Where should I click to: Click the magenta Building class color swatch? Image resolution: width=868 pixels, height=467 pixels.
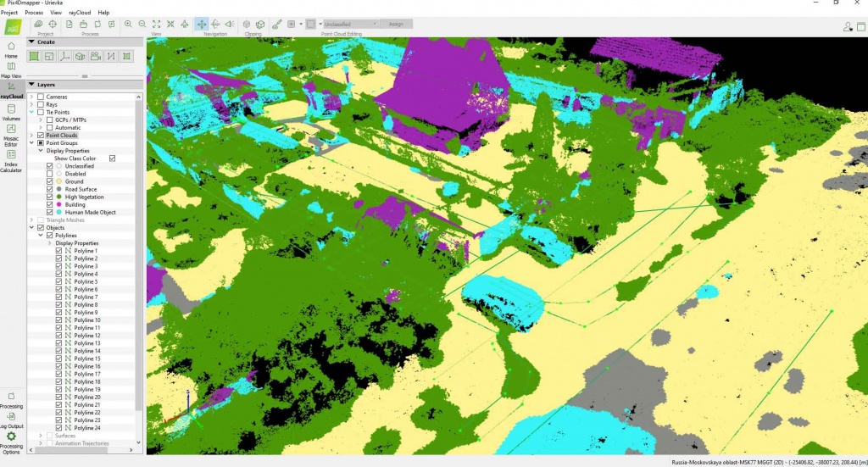pos(58,204)
